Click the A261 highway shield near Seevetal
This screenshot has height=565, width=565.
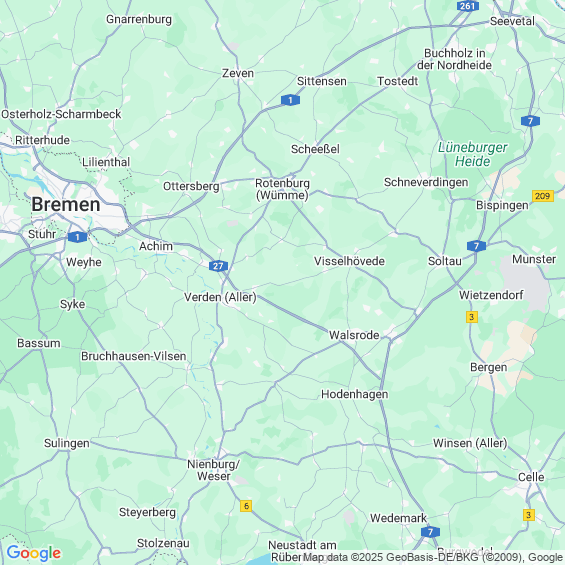click(467, 6)
